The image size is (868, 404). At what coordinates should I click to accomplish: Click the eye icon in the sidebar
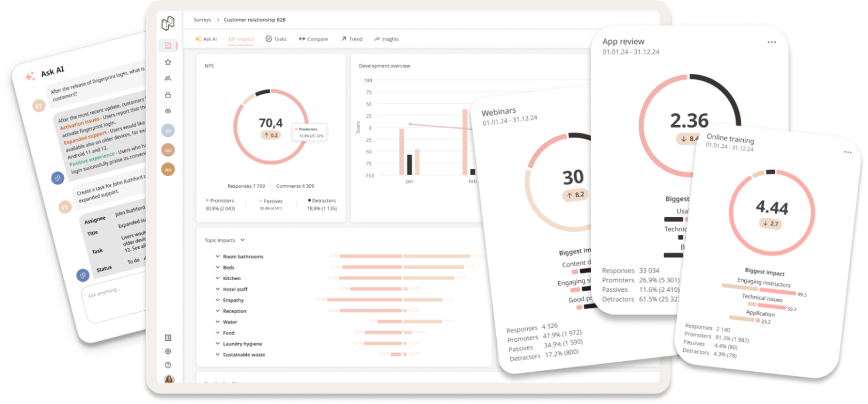pos(168,111)
